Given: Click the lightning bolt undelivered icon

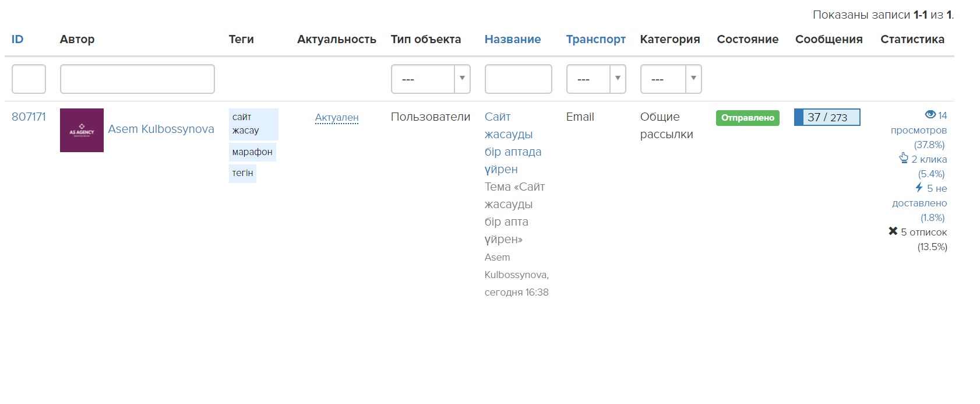Looking at the screenshot, I should tap(919, 188).
